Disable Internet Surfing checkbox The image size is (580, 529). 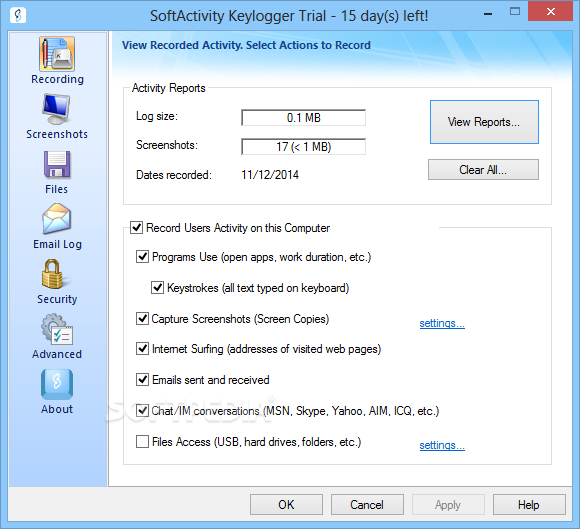click(x=142, y=348)
